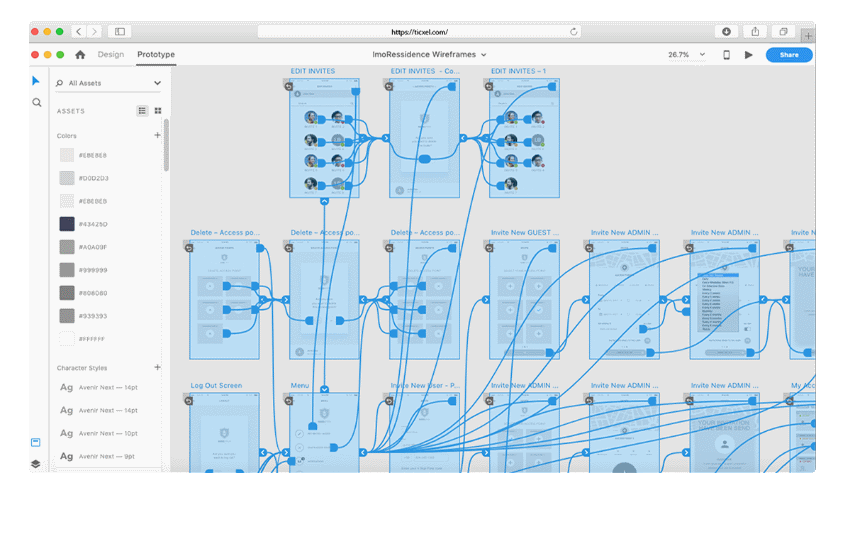Select the #D0D2D3 color swatch
The width and height of the screenshot is (858, 535).
tap(67, 178)
